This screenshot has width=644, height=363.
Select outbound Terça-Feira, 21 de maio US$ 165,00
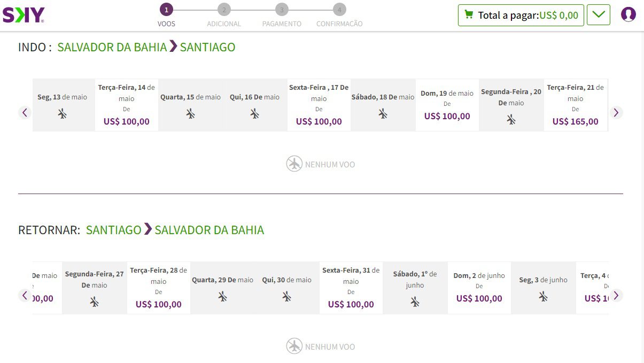(576, 105)
